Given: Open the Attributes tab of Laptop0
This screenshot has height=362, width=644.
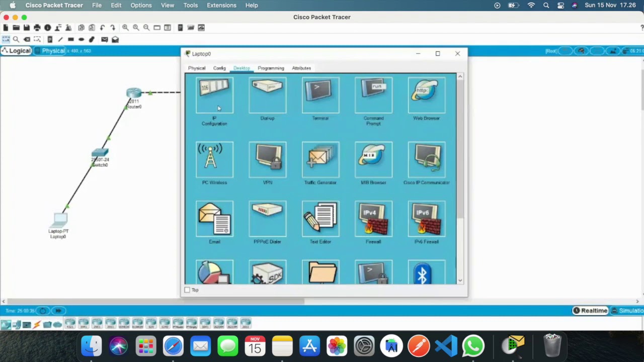Looking at the screenshot, I should 301,68.
